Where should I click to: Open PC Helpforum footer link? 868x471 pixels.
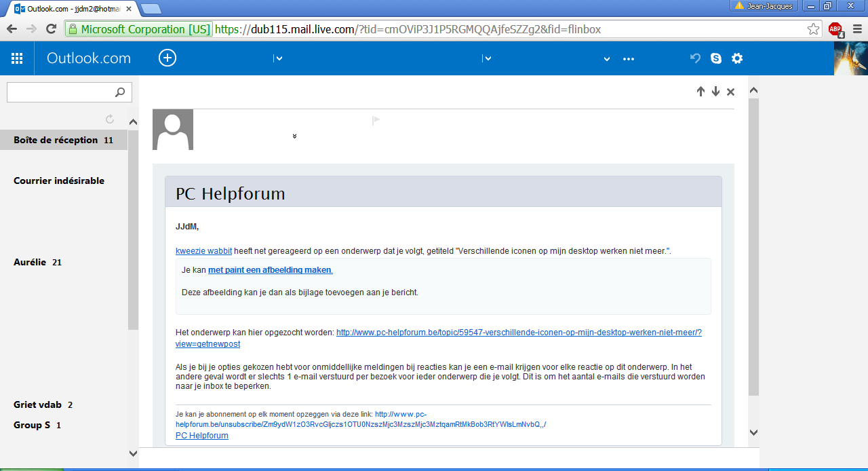(202, 436)
